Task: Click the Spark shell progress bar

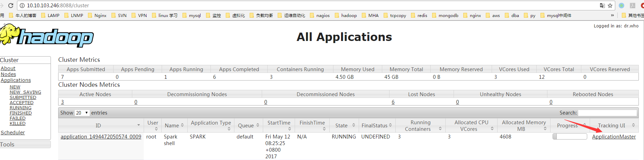Action: [x=570, y=136]
